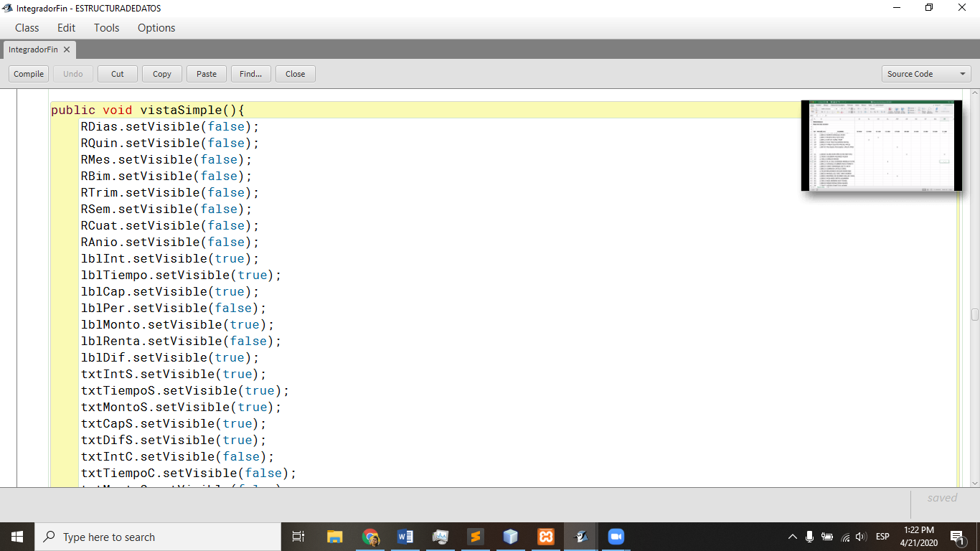Open the Edit menu
This screenshot has width=980, height=551.
(66, 28)
